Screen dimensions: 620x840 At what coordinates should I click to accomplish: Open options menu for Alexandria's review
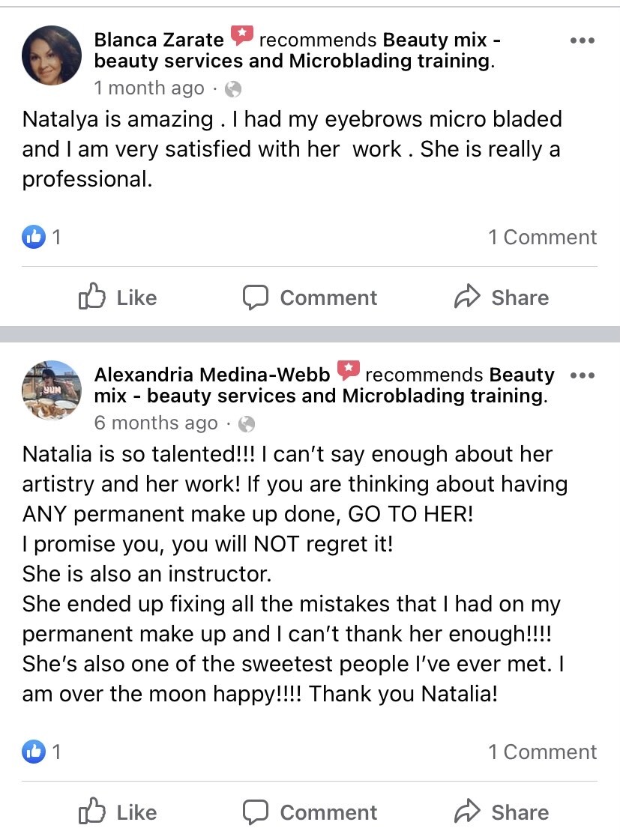(x=583, y=375)
